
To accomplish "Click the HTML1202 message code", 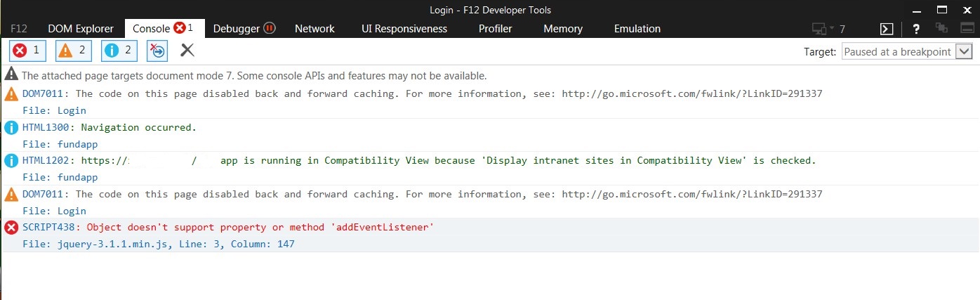I will click(46, 160).
